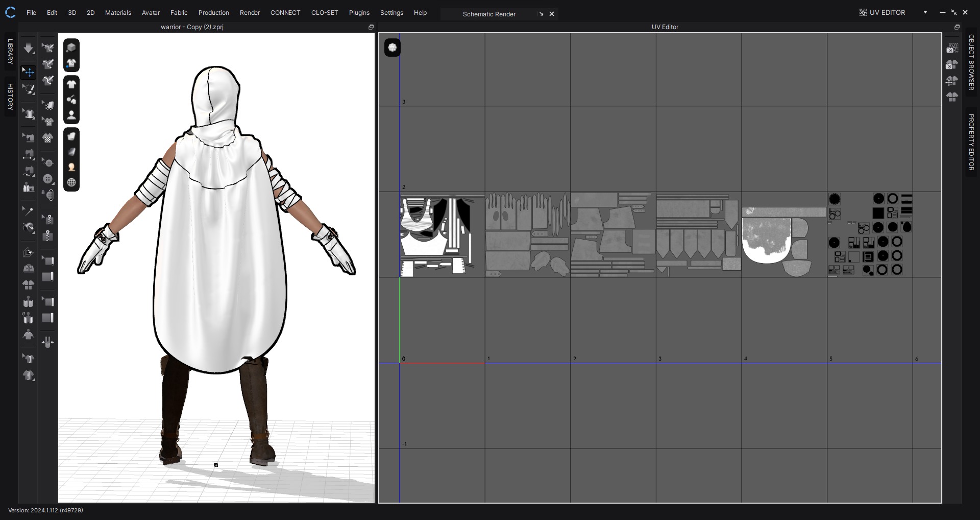Screen dimensions: 980x520
Task: Open the Help menu
Action: coord(420,13)
